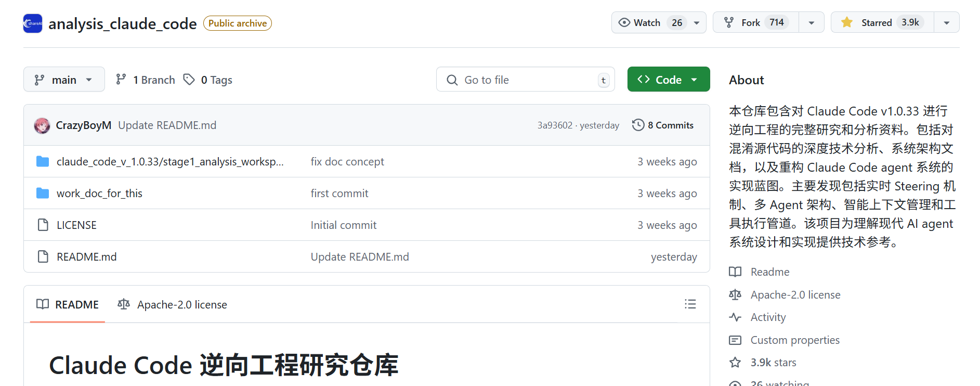Open CrazyBoyM avatar image
Screen dimensions: 980x386
[42, 125]
